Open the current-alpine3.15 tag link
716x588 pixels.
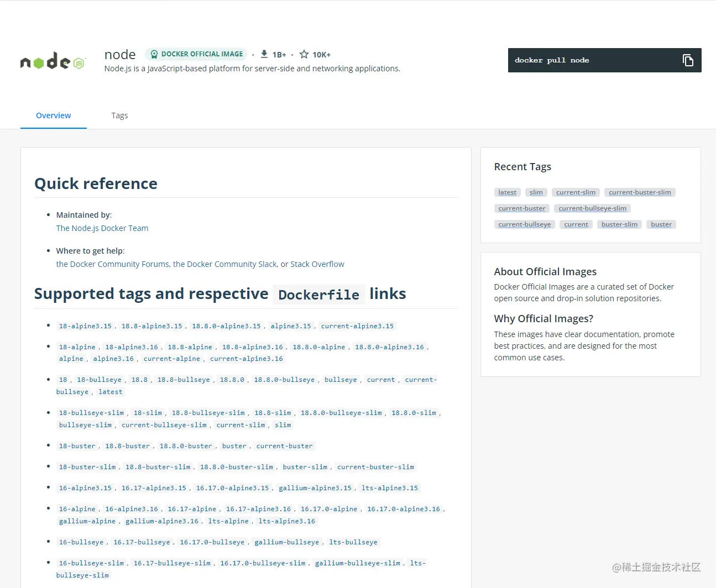357,326
